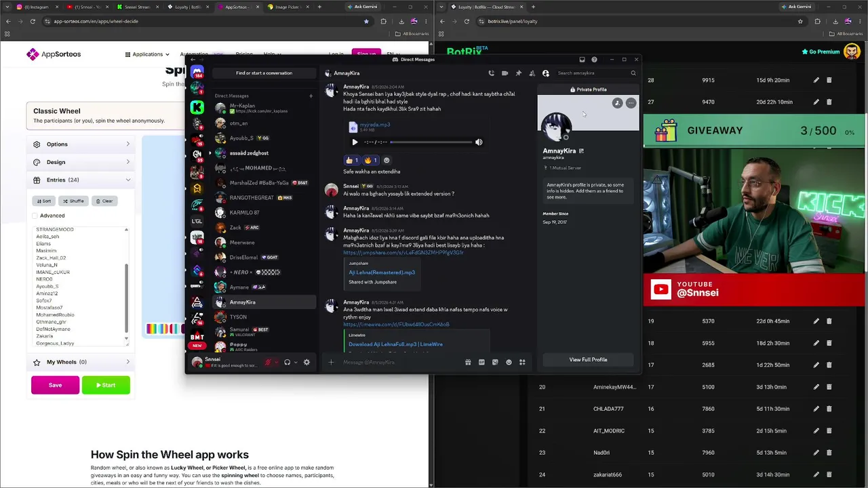Edit the AIT_MODRIC row in BotRix
Screen dimensions: 868x488
[816, 431]
